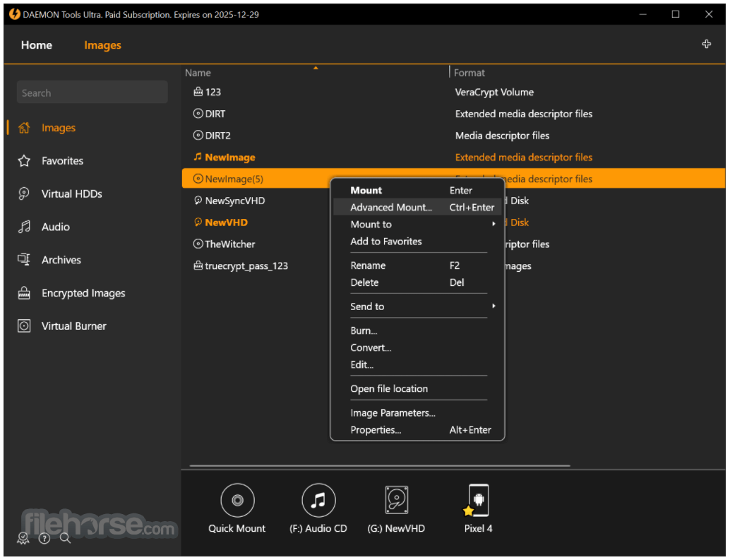
Task: Click the VeraCrypt Volume format cell
Action: pyautogui.click(x=494, y=93)
